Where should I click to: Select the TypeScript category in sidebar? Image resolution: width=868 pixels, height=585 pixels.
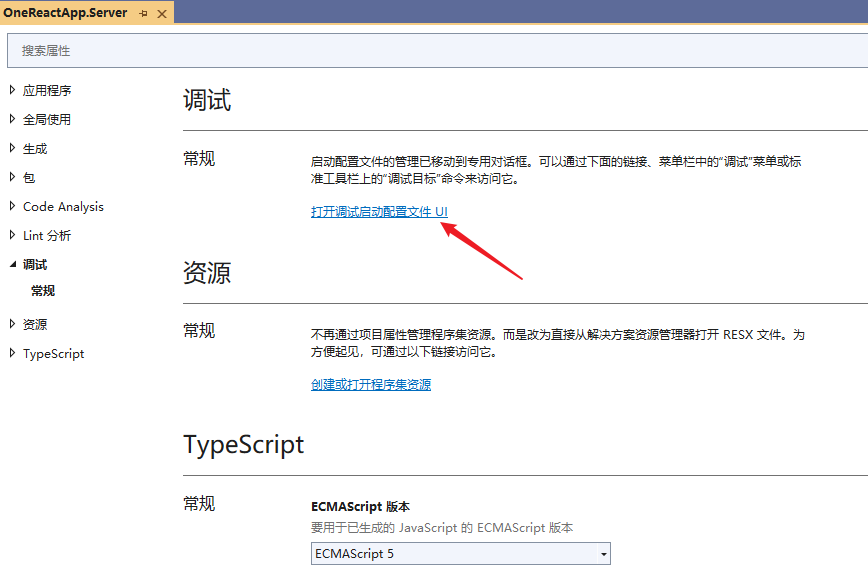pyautogui.click(x=54, y=354)
